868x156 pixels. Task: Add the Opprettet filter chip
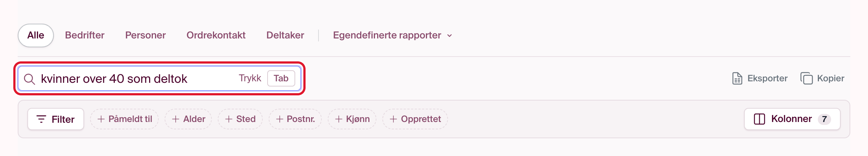point(415,119)
